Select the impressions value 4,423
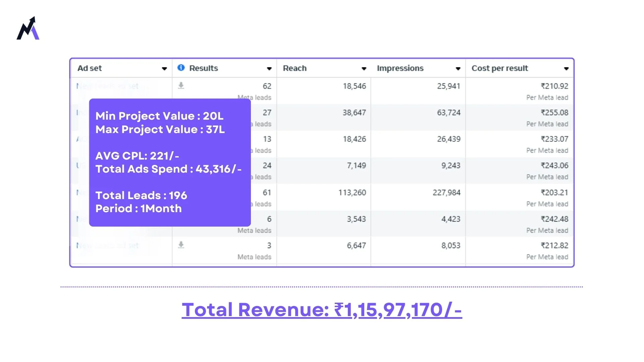The width and height of the screenshot is (644, 362). tap(450, 219)
